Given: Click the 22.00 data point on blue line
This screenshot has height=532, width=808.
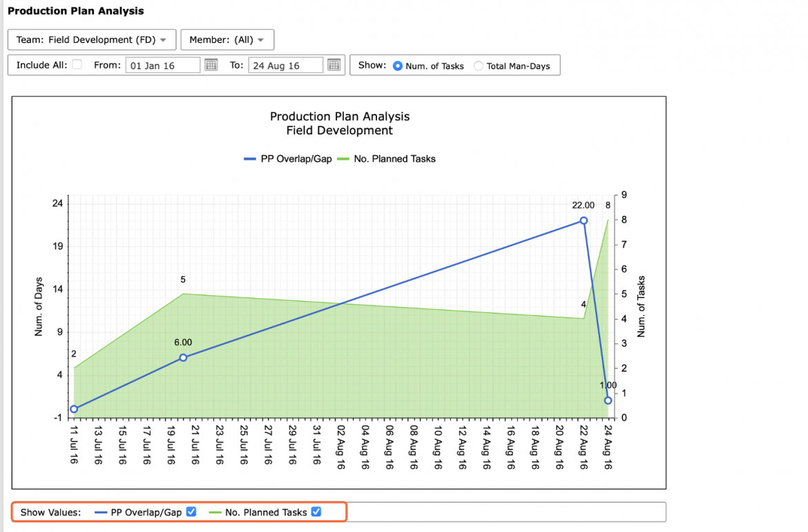Looking at the screenshot, I should (584, 220).
